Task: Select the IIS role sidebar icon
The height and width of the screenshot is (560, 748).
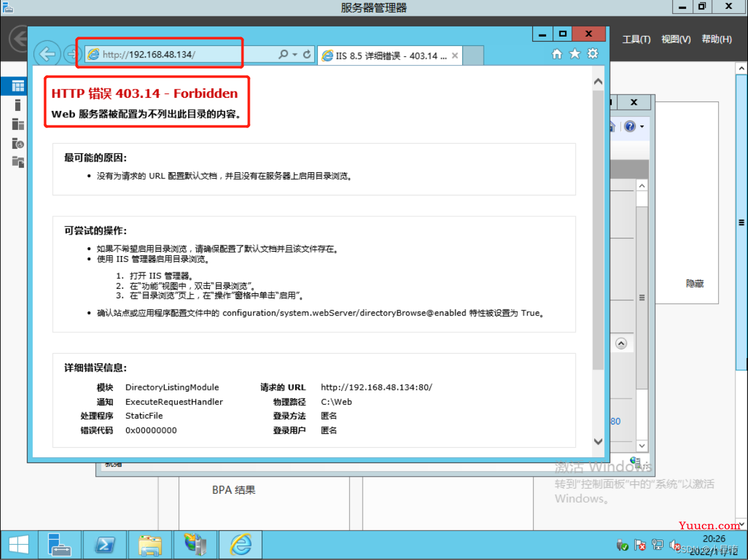Action: (18, 144)
